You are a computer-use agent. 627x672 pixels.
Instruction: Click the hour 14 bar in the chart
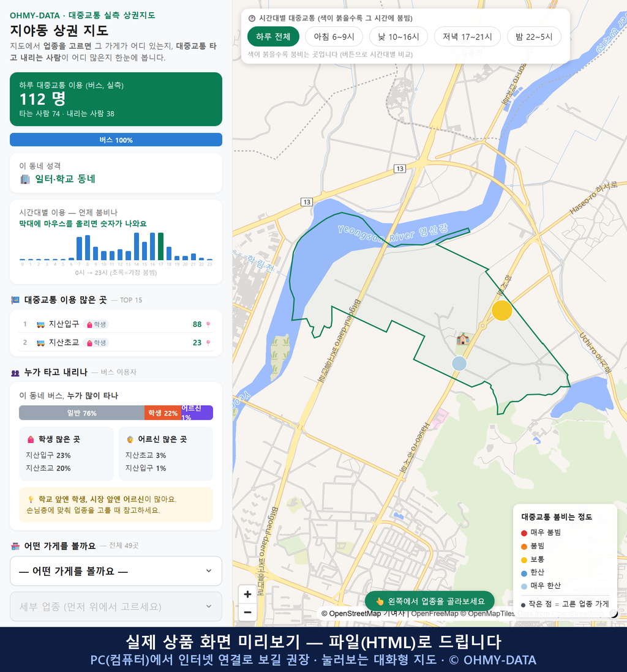[x=137, y=247]
